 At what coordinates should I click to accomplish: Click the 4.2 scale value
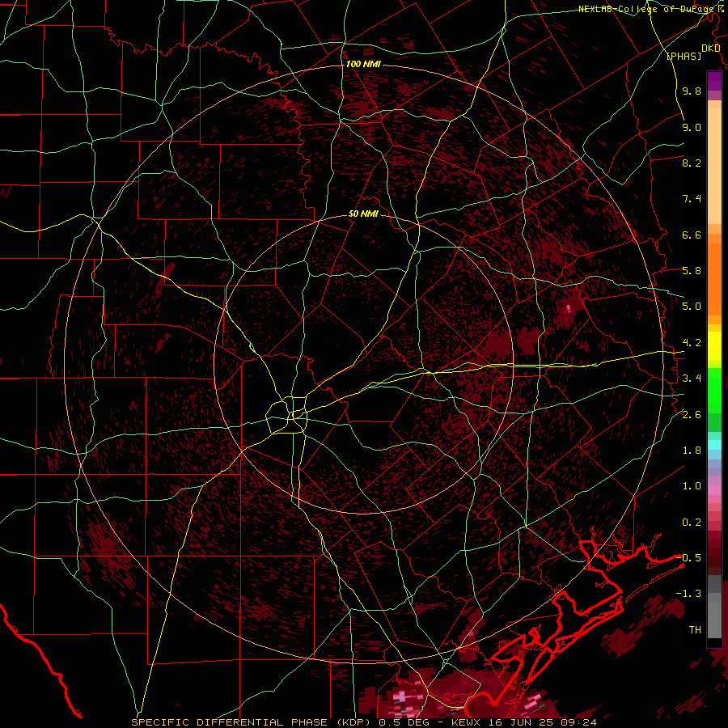click(x=692, y=343)
